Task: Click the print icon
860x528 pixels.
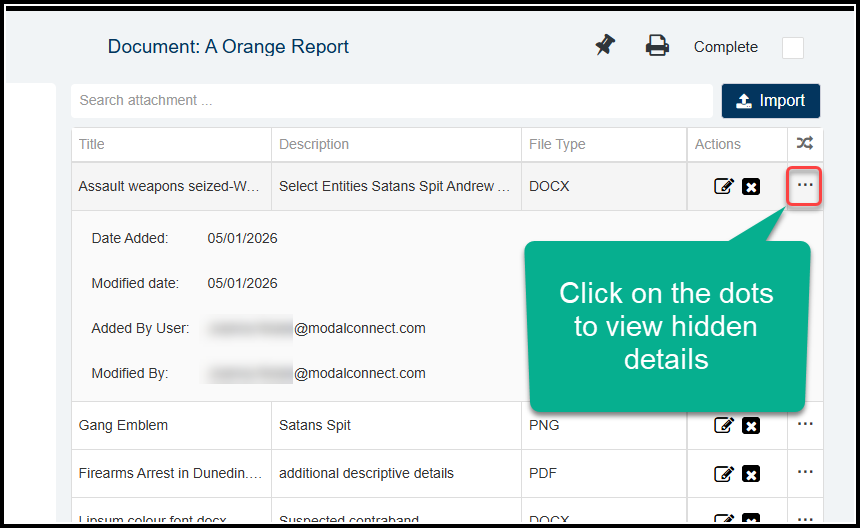Action: (x=657, y=46)
